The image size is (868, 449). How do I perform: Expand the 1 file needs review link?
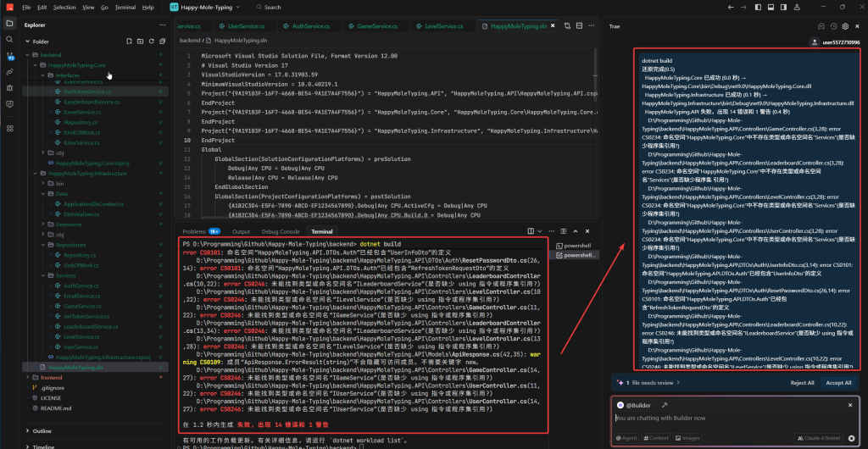click(x=649, y=382)
